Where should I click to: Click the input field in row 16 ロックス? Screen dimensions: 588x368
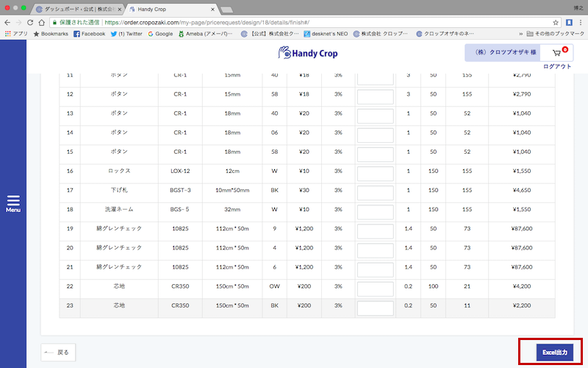[x=376, y=174]
